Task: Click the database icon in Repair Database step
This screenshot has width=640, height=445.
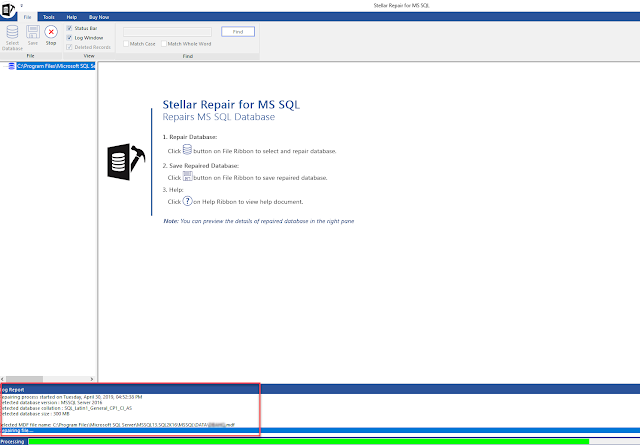Action: (x=187, y=150)
